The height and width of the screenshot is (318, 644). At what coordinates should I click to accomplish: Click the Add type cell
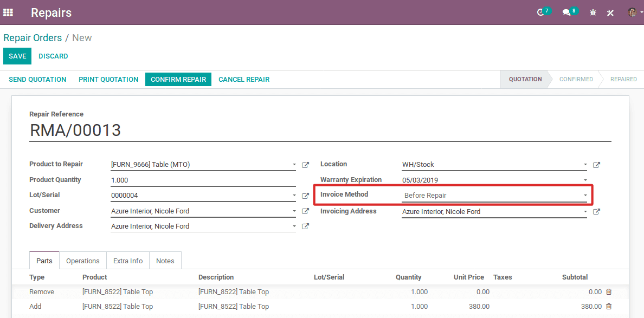coord(35,307)
